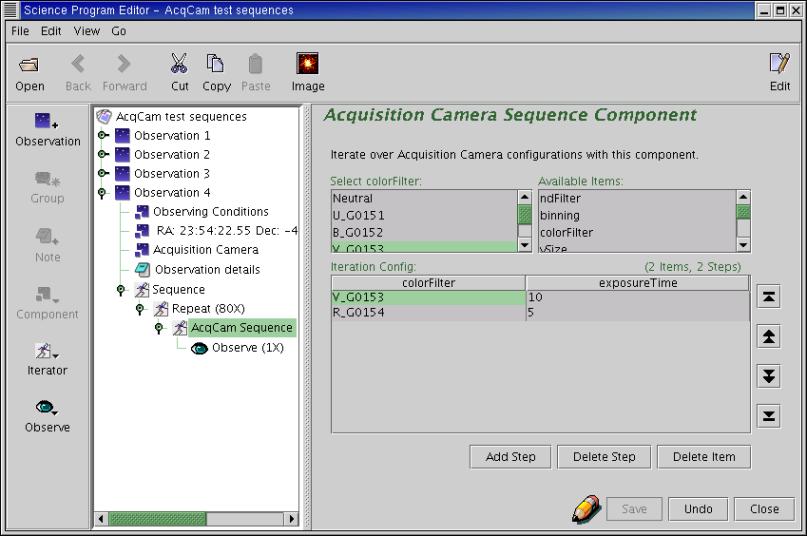Click the Group sidebar icon

point(47,179)
